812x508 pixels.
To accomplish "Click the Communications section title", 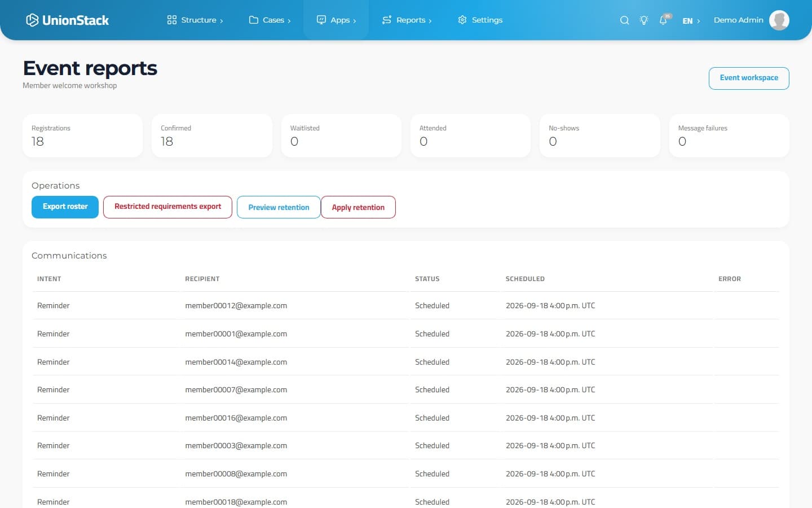I will click(x=69, y=256).
